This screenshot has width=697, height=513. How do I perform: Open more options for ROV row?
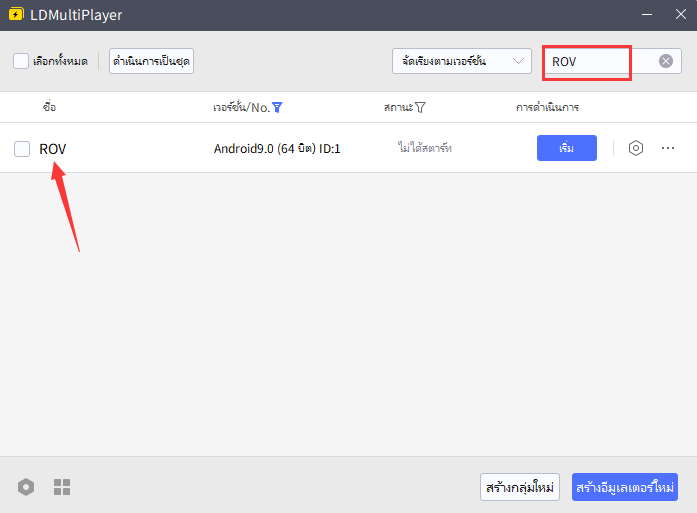pos(668,148)
